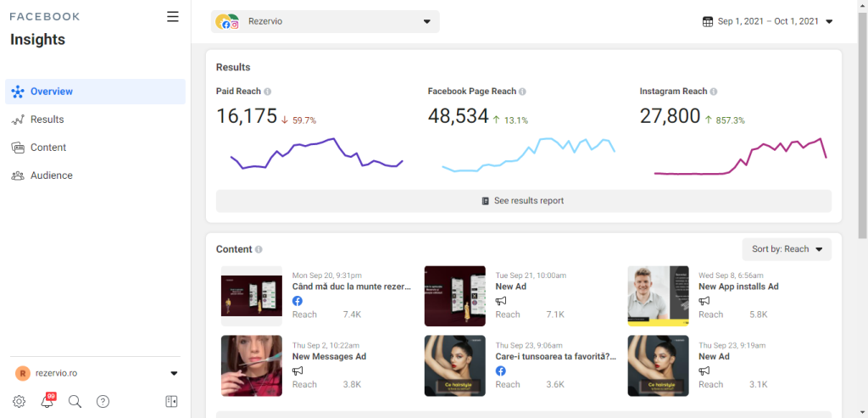Click info icon next to Paid Reach
The image size is (868, 418).
(268, 92)
